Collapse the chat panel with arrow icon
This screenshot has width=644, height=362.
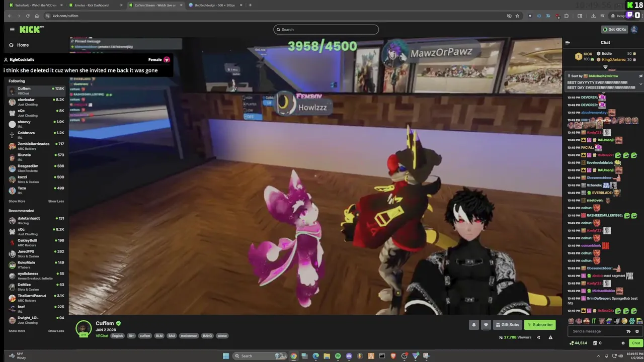click(568, 43)
